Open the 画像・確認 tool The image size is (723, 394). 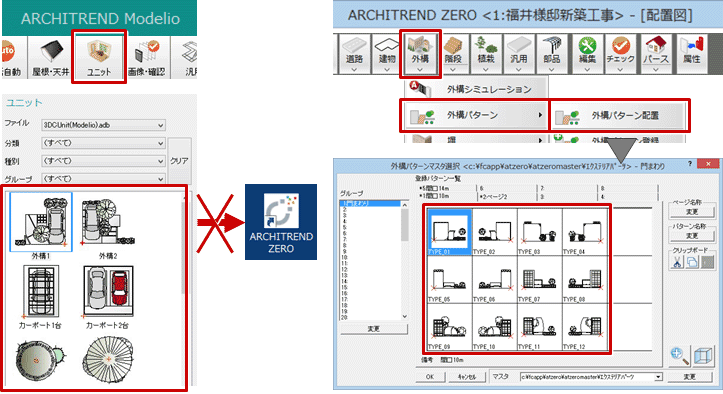147,57
